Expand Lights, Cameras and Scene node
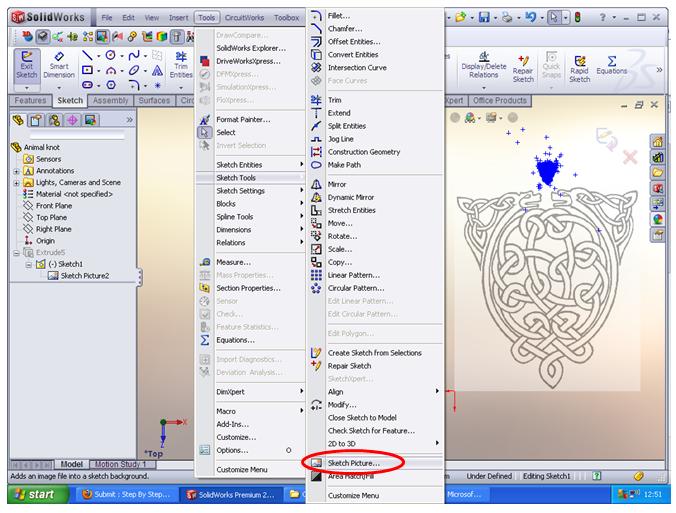 pyautogui.click(x=16, y=183)
